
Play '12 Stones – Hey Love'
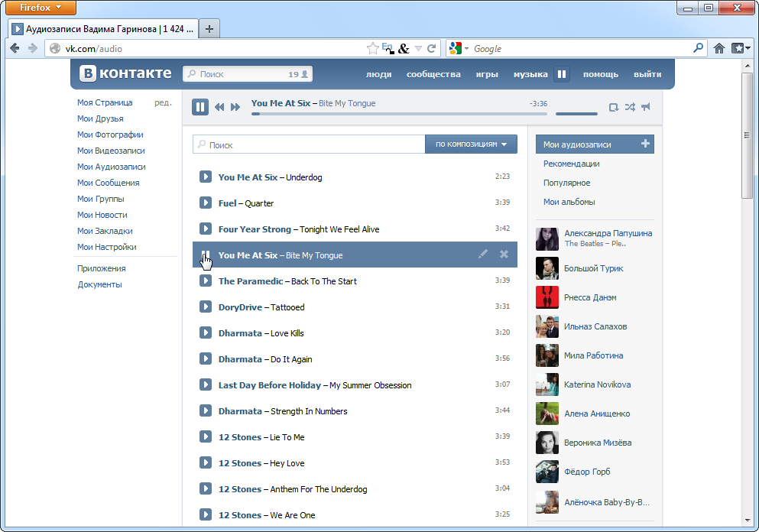(x=206, y=462)
